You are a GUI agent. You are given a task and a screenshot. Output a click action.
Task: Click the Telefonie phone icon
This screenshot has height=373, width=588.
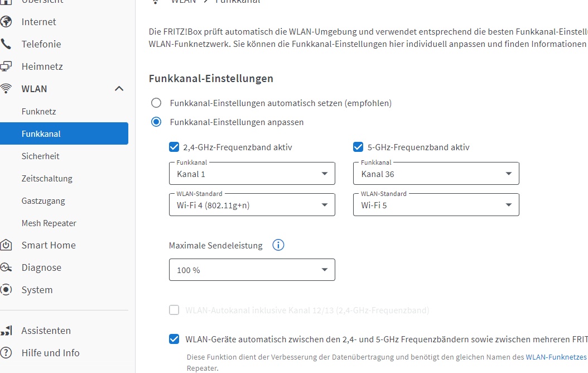(8, 44)
